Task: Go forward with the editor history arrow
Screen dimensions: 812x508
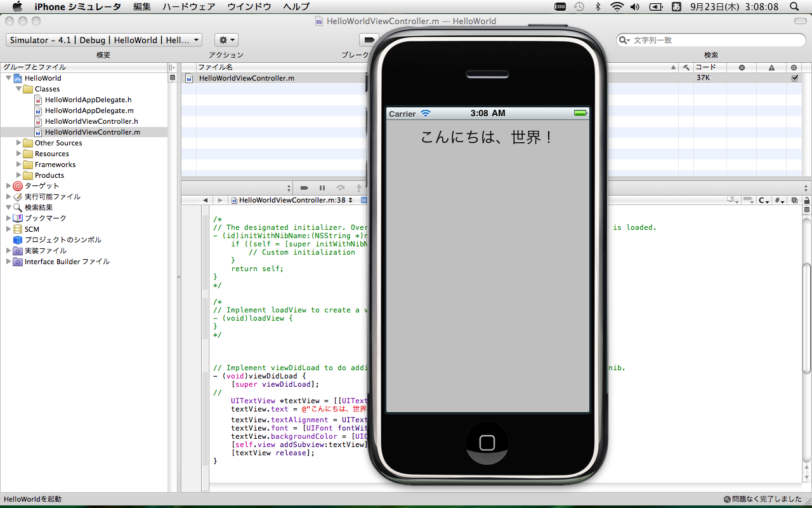Action: click(x=219, y=200)
